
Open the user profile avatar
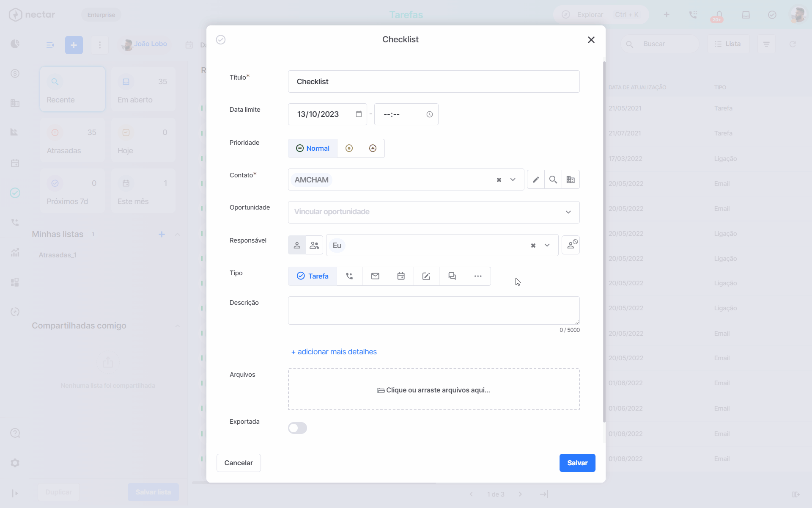(x=798, y=15)
